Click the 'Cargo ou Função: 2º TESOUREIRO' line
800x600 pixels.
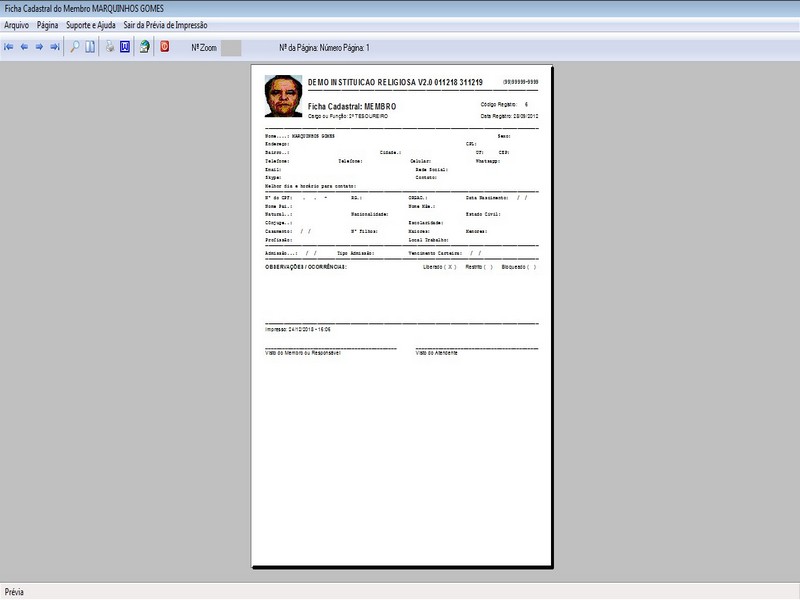pos(348,116)
